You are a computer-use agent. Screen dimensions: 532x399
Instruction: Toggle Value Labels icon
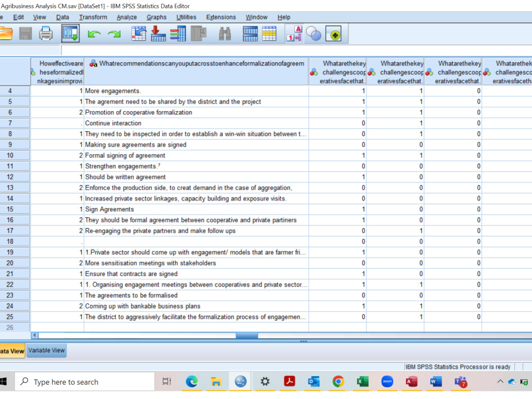coord(294,34)
